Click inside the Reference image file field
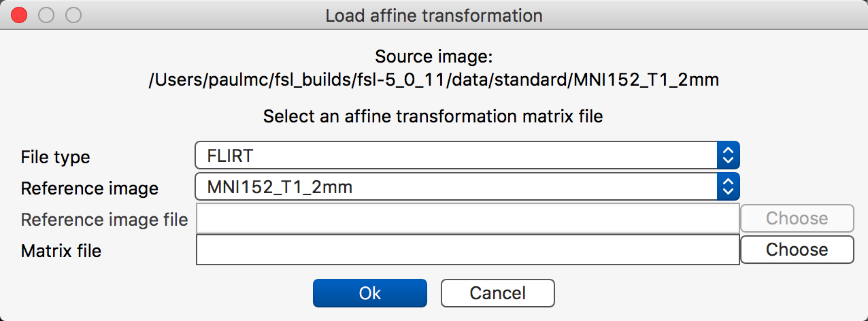 coord(467,218)
